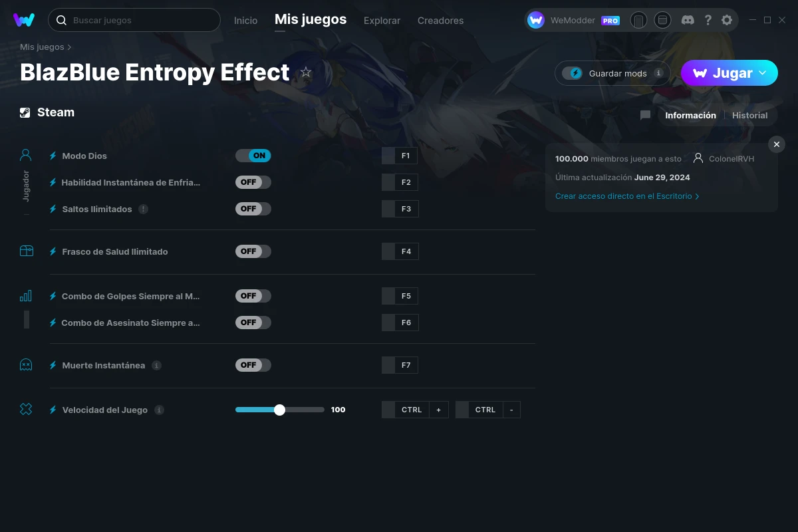Click the help question mark icon
The image size is (798, 532).
click(708, 20)
